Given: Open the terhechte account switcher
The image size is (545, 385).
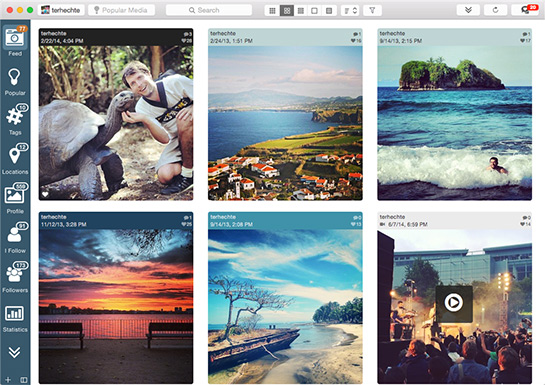Looking at the screenshot, I should point(61,10).
